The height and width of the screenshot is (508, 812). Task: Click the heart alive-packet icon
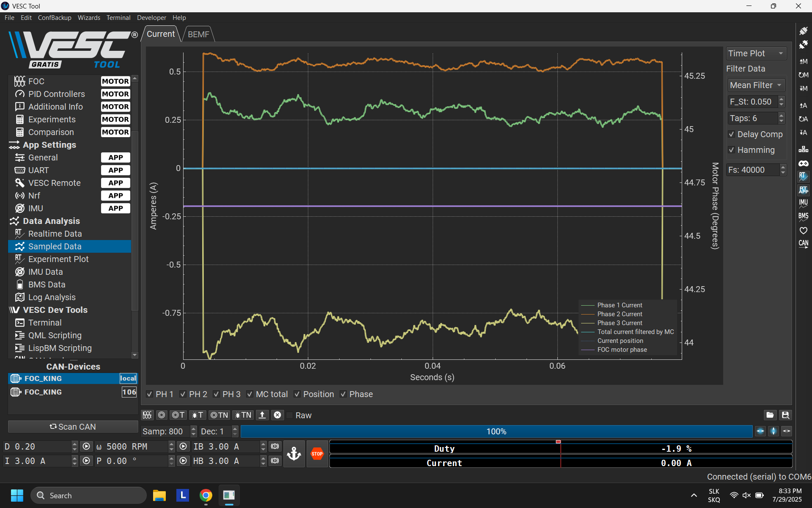(x=803, y=230)
